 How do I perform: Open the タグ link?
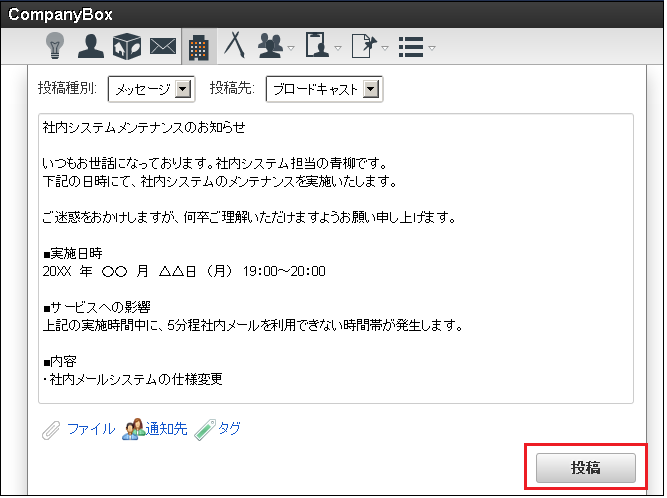click(230, 429)
